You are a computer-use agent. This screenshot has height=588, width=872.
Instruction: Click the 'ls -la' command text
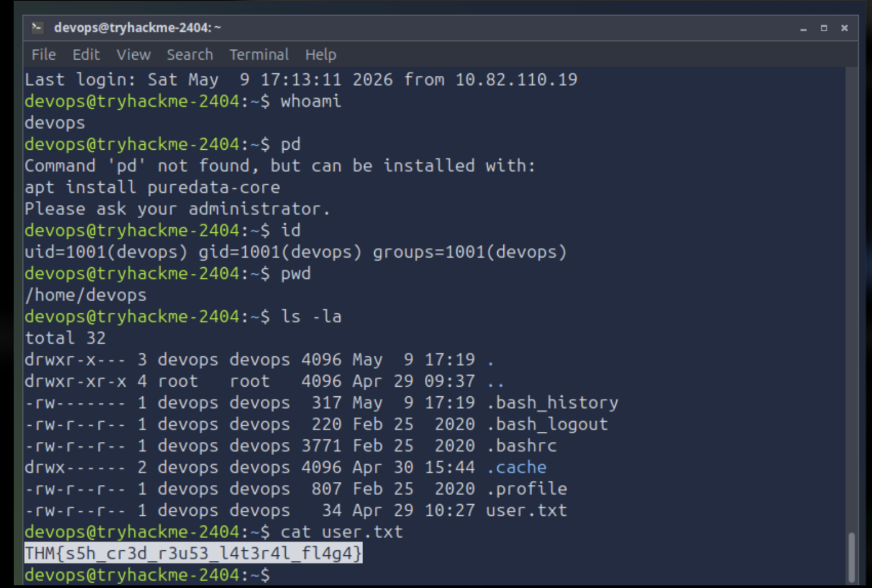tap(311, 317)
